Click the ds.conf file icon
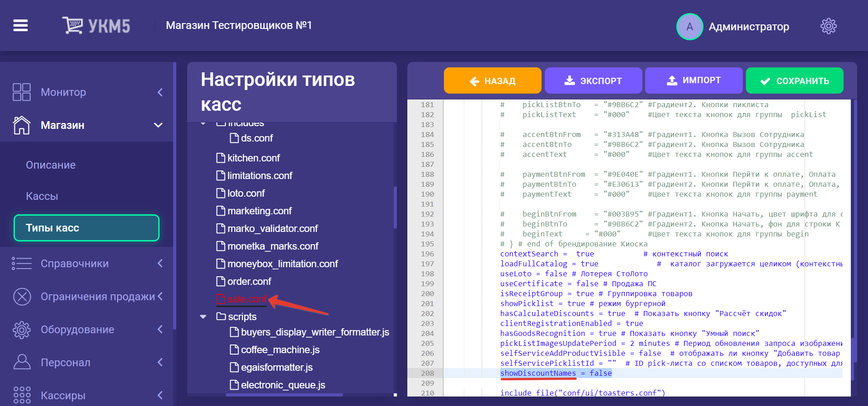 click(234, 138)
